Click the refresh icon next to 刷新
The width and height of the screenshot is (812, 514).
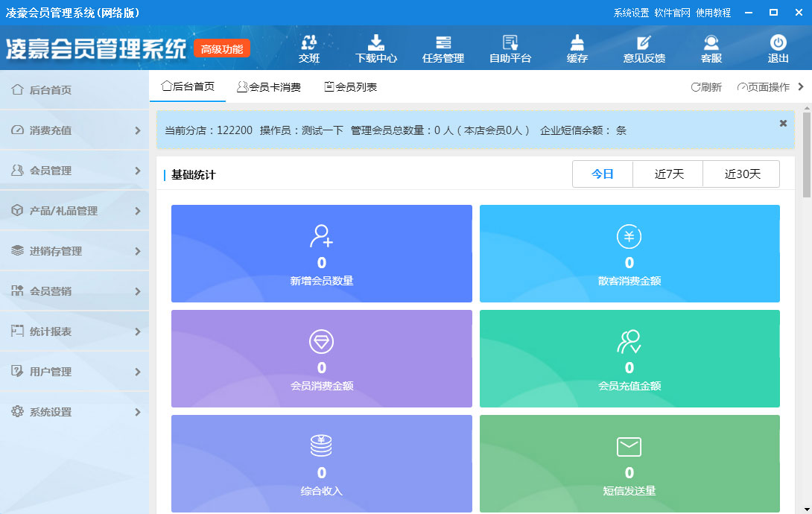[x=696, y=87]
